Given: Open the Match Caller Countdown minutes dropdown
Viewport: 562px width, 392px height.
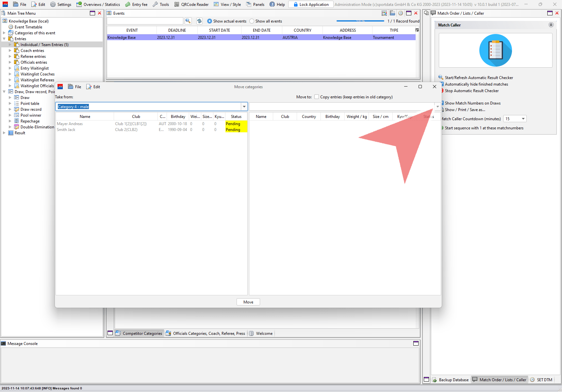Looking at the screenshot, I should coord(523,119).
